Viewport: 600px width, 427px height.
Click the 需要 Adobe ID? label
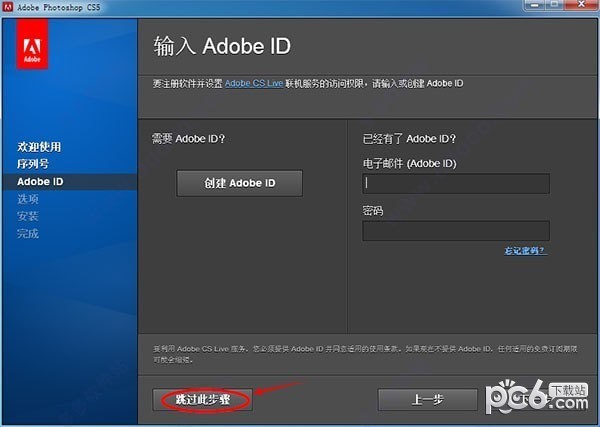point(189,139)
